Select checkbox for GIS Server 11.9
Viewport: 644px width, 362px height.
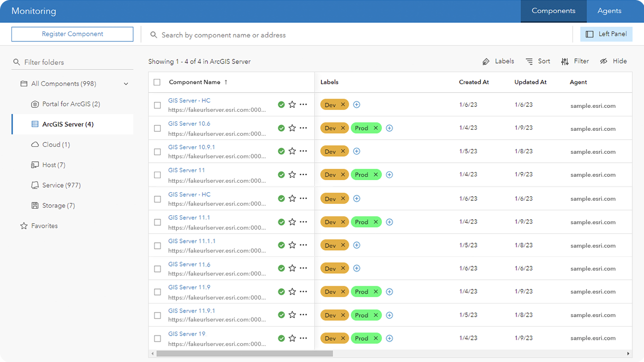pyautogui.click(x=157, y=292)
